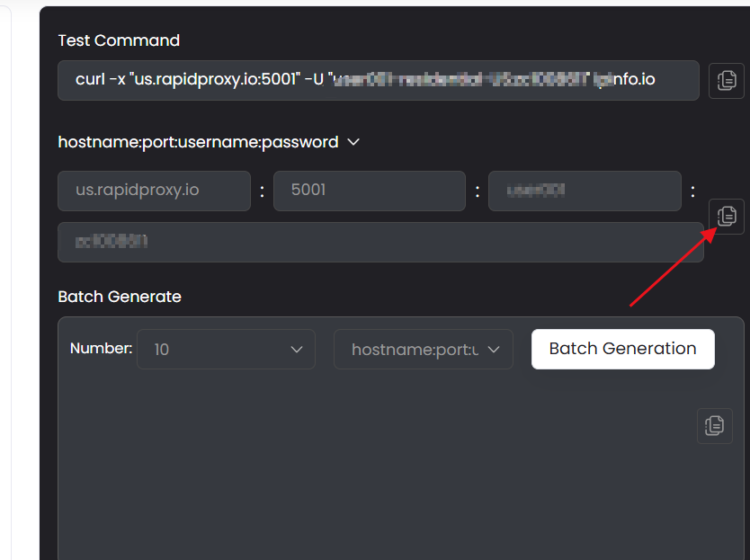
Task: Click the Test Command heading
Action: pos(119,40)
